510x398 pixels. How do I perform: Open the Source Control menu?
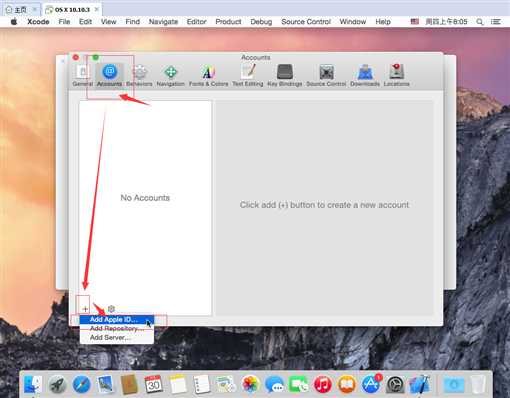click(x=306, y=22)
